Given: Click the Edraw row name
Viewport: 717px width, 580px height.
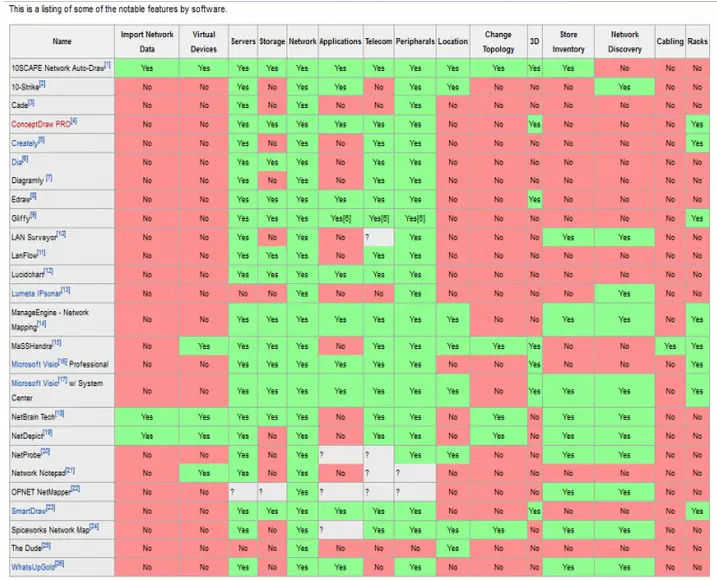Looking at the screenshot, I should pos(21,200).
